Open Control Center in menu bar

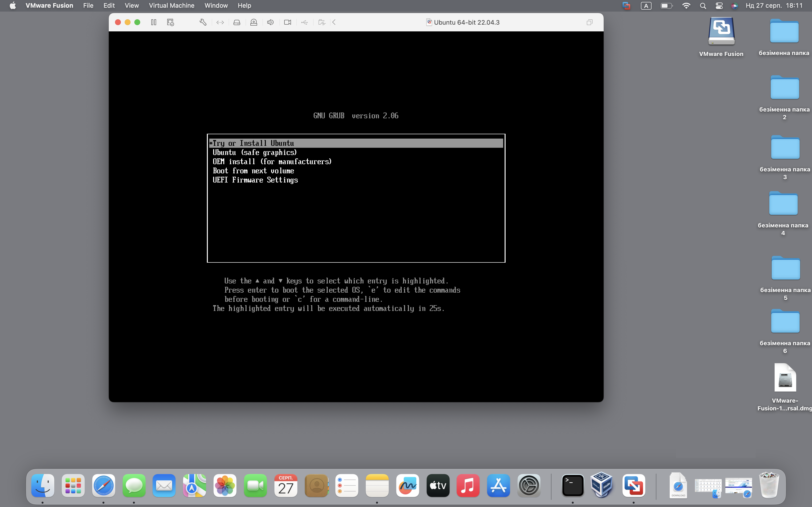[719, 5]
